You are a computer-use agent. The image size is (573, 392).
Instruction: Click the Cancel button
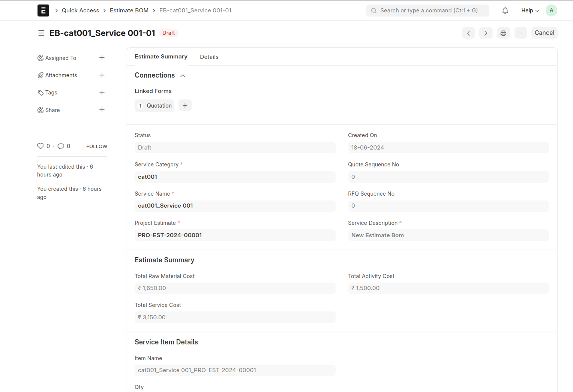pos(544,33)
